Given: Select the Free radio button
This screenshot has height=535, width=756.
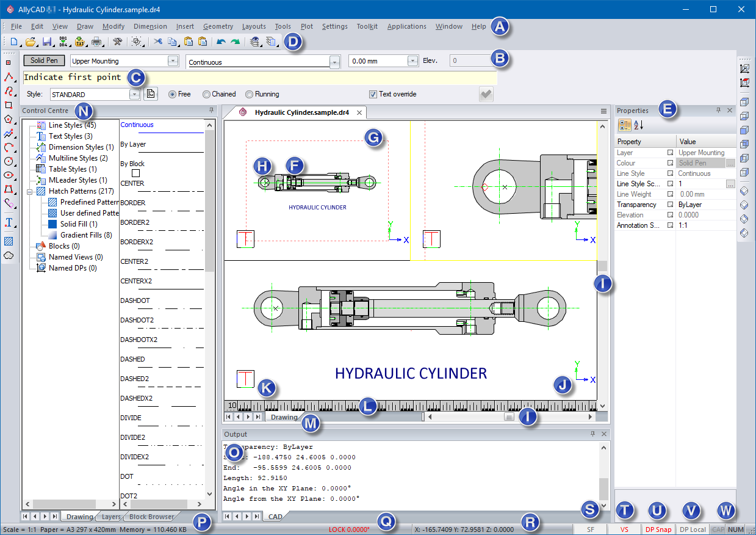Looking at the screenshot, I should tap(172, 94).
